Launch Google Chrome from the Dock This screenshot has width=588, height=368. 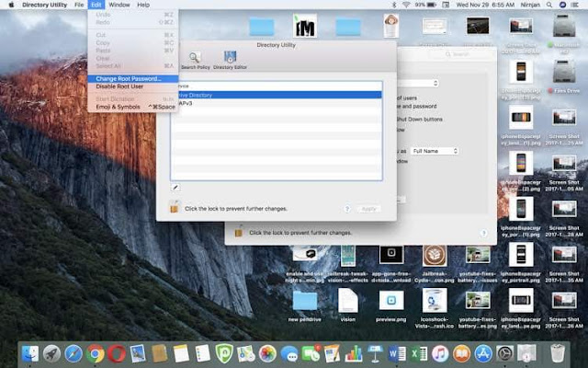[x=96, y=354]
